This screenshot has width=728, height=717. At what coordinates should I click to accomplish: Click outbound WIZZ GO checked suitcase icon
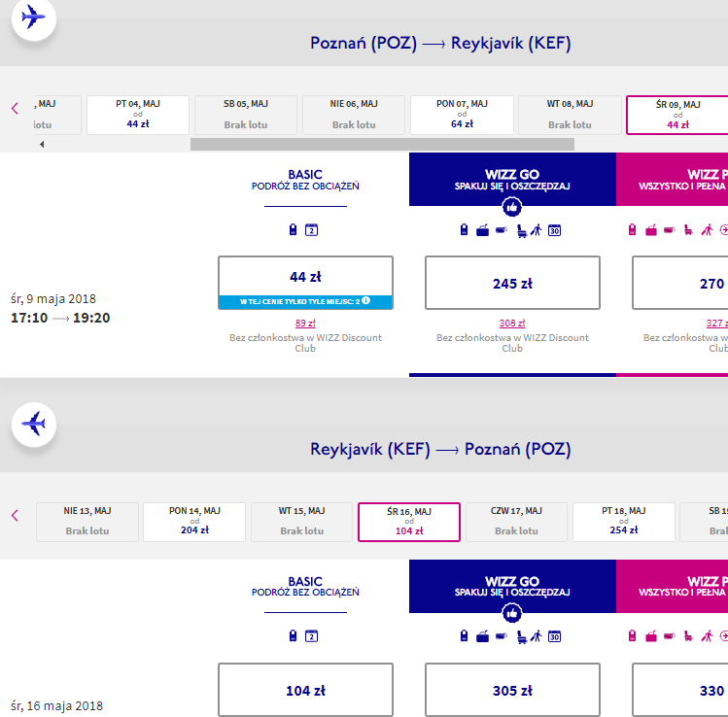coord(482,230)
